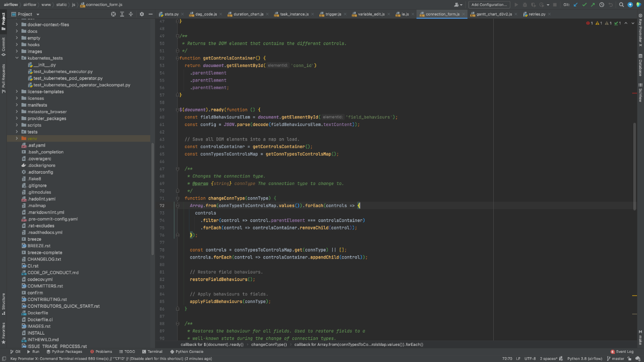The width and height of the screenshot is (644, 362).
Task: Click the Debug bug icon
Action: 525,5
